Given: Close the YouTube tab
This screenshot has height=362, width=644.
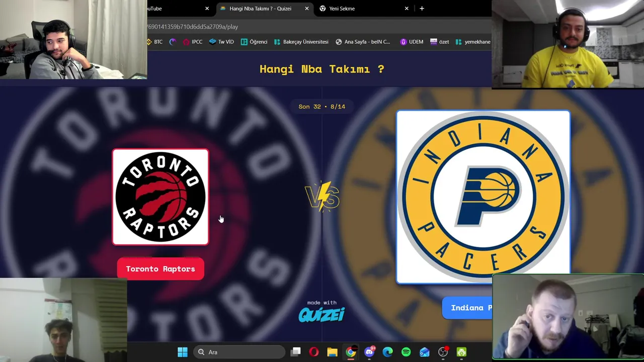Looking at the screenshot, I should tap(207, 9).
